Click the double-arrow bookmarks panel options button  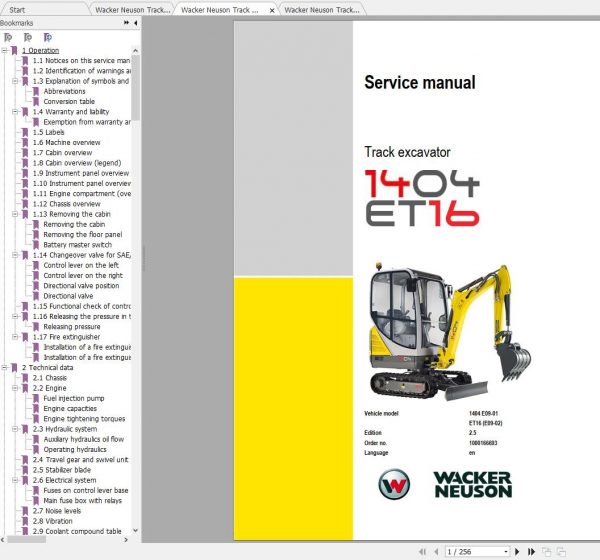[126, 23]
